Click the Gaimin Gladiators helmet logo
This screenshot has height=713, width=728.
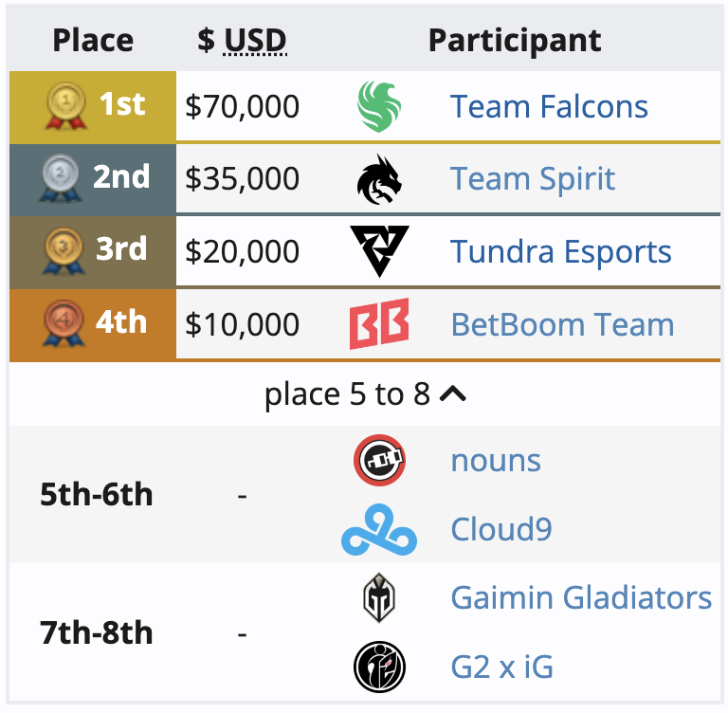[379, 598]
